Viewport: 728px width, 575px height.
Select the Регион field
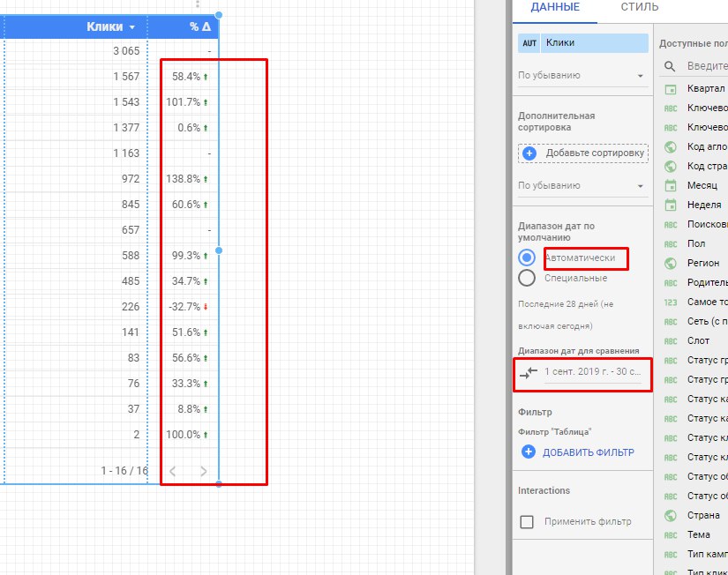coord(703,263)
